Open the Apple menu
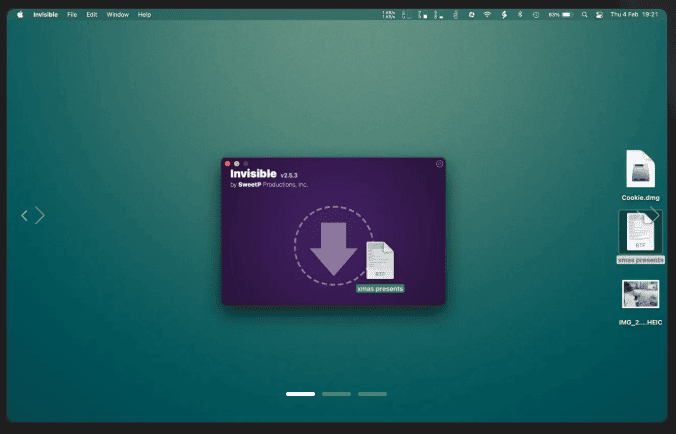 [20, 15]
